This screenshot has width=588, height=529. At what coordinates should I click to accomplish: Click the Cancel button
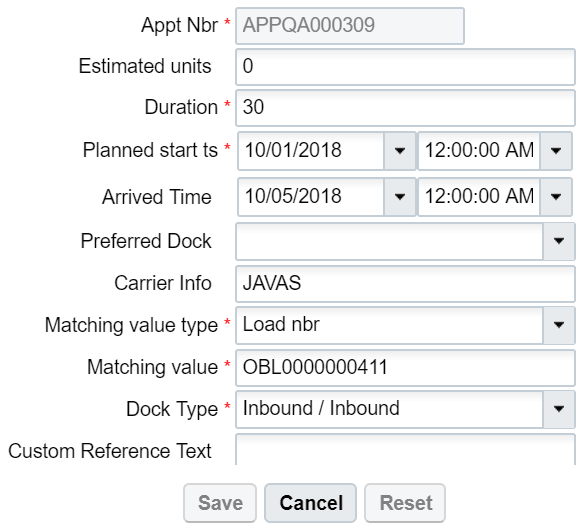[310, 503]
